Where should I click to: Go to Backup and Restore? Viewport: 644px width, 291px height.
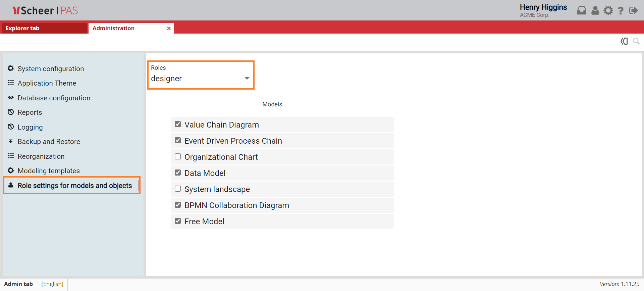(49, 142)
